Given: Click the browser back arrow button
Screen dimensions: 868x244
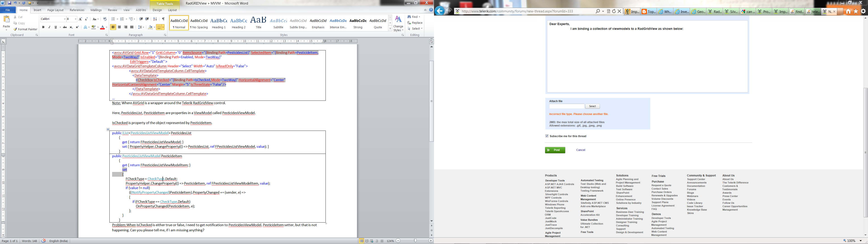Looking at the screenshot, I should coord(439,11).
